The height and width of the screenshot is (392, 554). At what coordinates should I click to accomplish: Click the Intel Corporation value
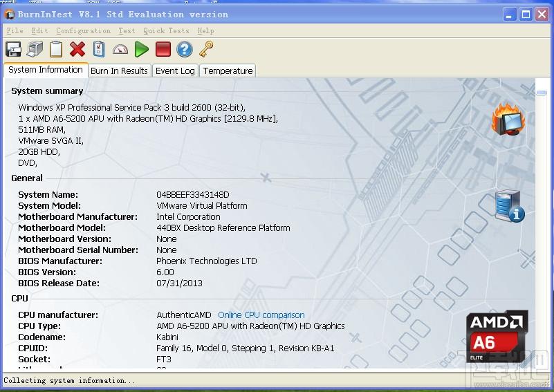click(188, 217)
